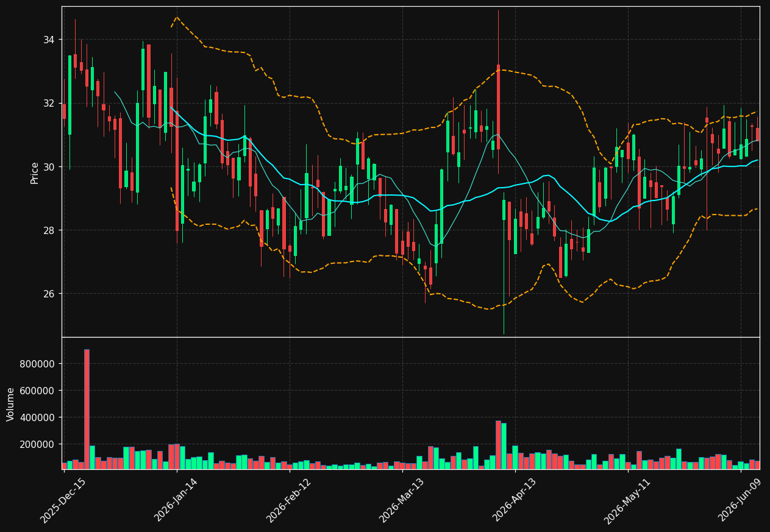This screenshot has width=770, height=532.
Task: Click the 400000 volume tick label
Action: tap(38, 417)
